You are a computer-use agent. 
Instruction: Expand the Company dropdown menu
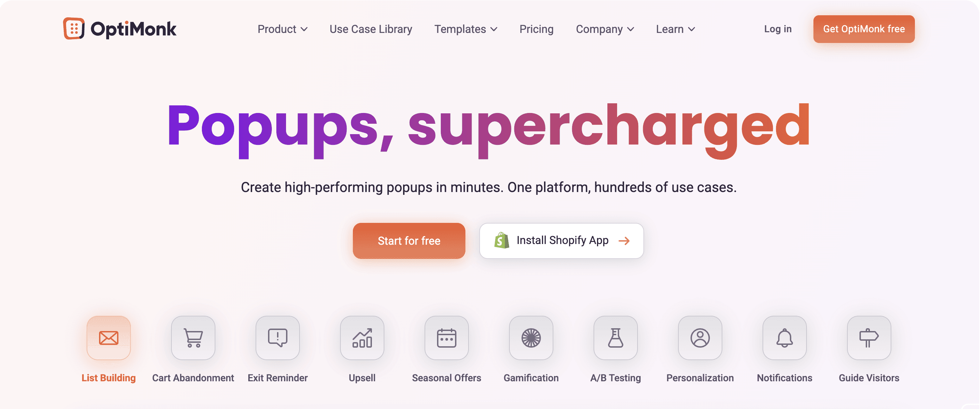604,29
